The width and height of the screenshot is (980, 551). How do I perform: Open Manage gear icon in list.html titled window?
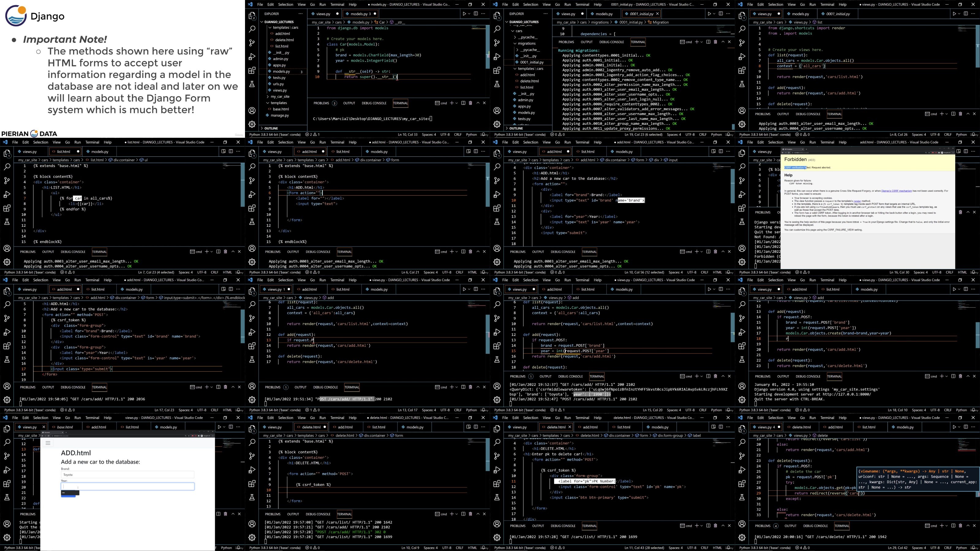[x=7, y=262]
